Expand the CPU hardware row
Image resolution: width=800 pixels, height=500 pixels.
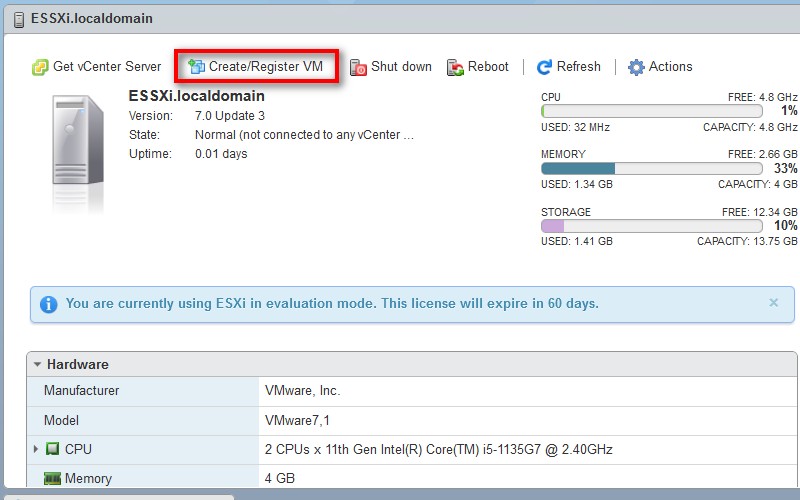coord(36,449)
